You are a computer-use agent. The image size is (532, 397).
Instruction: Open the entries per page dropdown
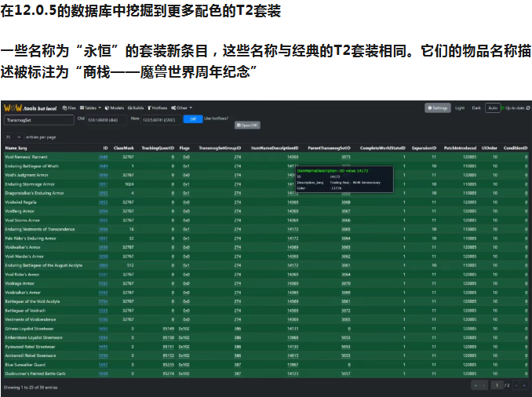click(13, 137)
